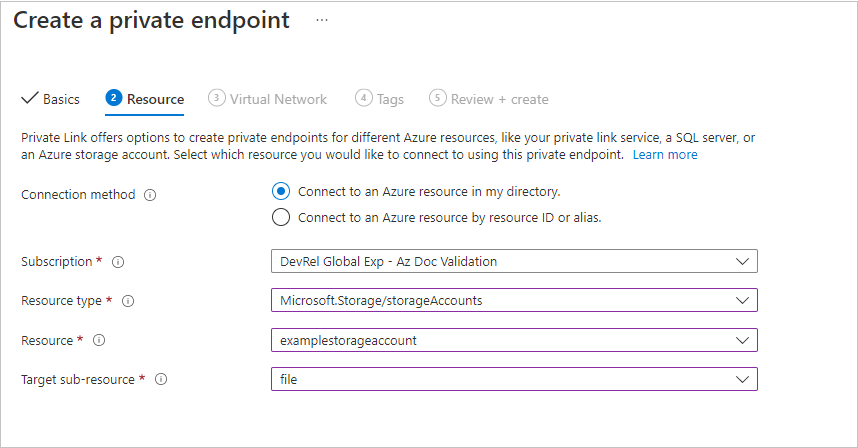Click the Target sub-resource info icon

pyautogui.click(x=161, y=380)
